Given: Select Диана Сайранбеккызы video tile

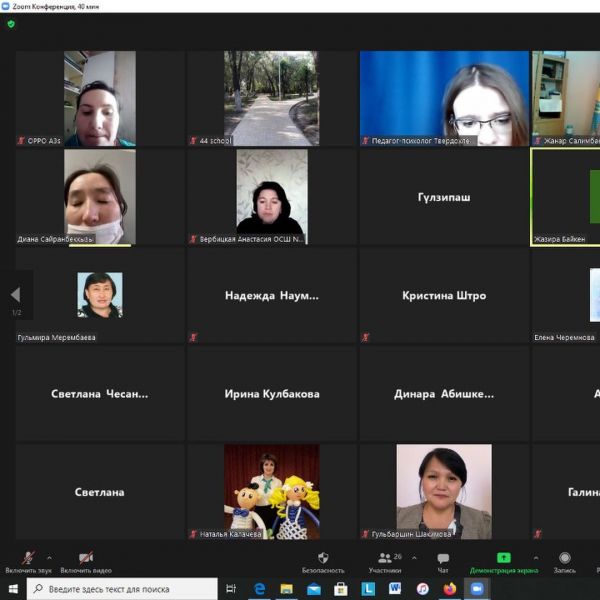Looking at the screenshot, I should pos(100,197).
